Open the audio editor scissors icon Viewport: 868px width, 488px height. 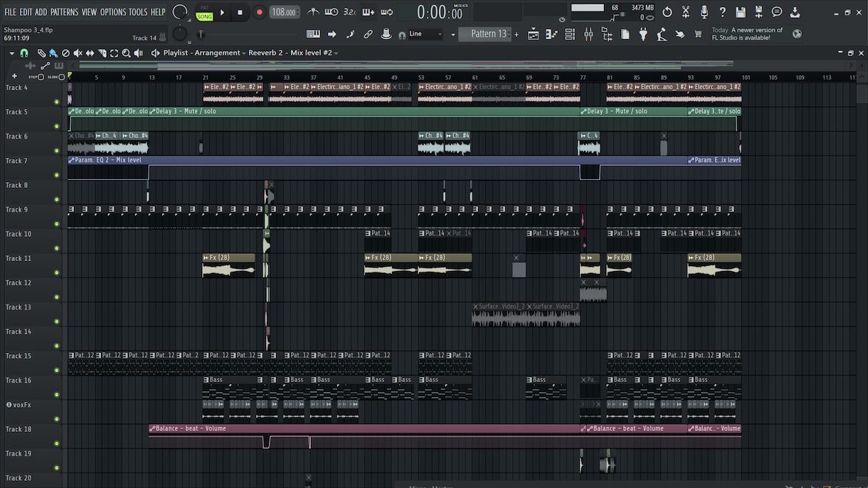(686, 12)
